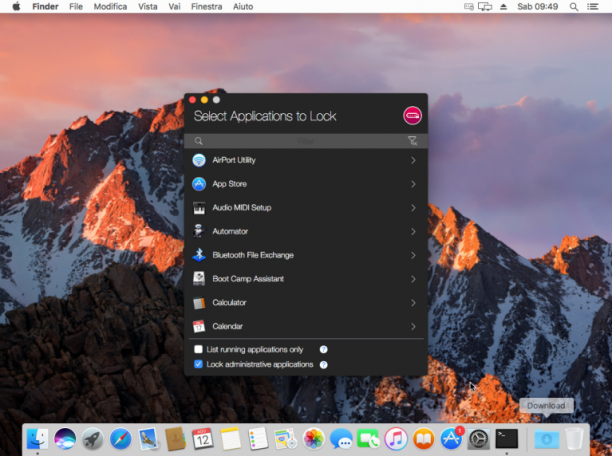Expand Calendar row chevron

[x=413, y=326]
